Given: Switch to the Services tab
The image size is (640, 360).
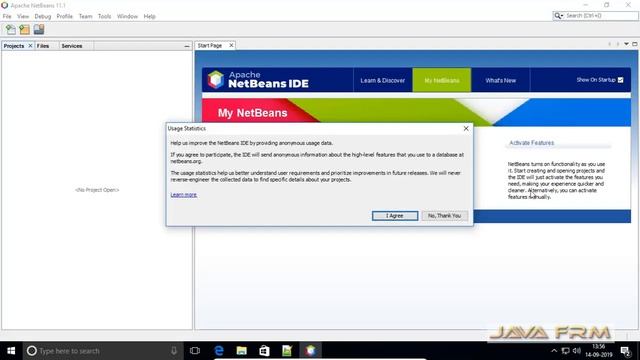Looking at the screenshot, I should 72,46.
